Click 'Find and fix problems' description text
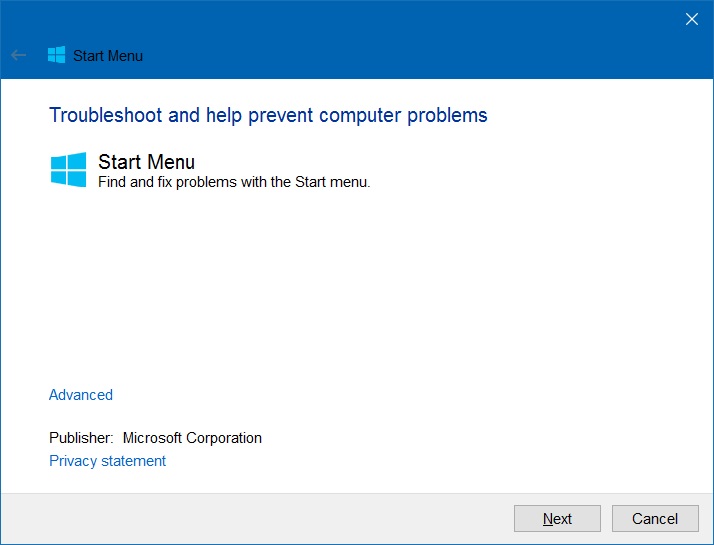Image resolution: width=714 pixels, height=545 pixels. 168,182
